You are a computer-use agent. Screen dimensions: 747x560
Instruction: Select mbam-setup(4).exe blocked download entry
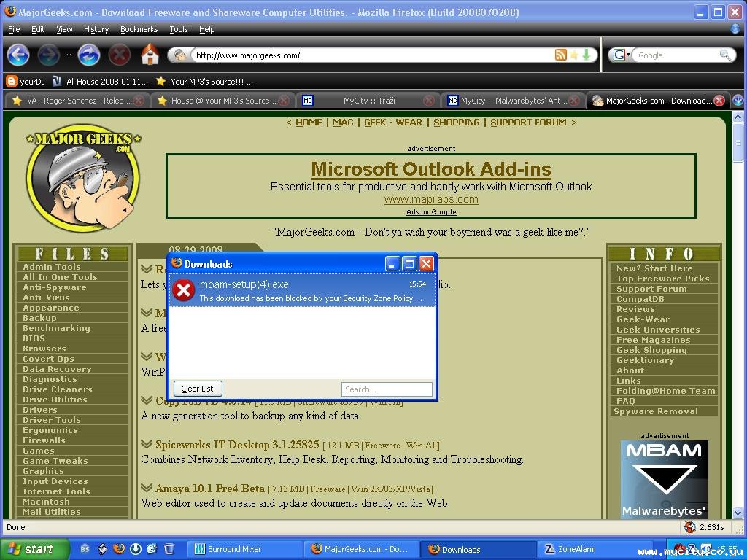click(302, 290)
